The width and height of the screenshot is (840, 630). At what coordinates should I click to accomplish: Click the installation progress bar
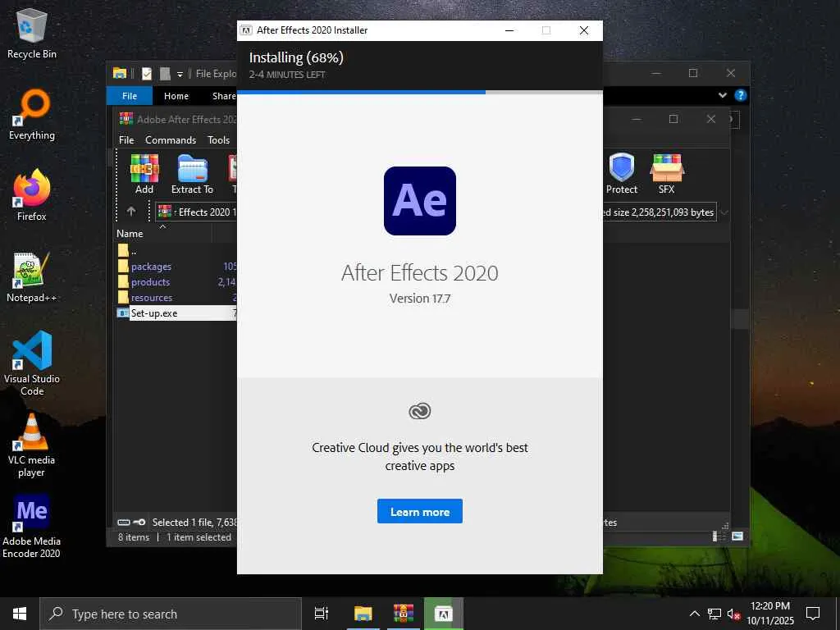click(x=419, y=92)
